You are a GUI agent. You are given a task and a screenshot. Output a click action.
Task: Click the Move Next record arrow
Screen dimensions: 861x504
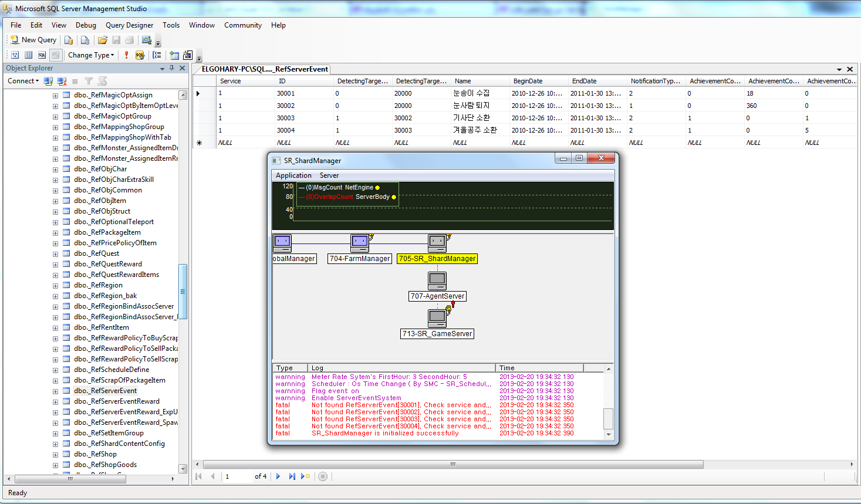pos(278,476)
